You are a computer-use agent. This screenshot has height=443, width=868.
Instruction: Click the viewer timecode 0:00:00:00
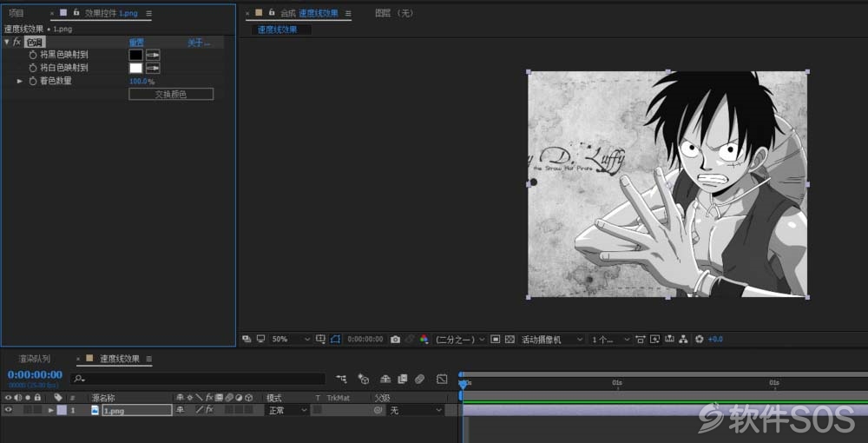pyautogui.click(x=365, y=339)
